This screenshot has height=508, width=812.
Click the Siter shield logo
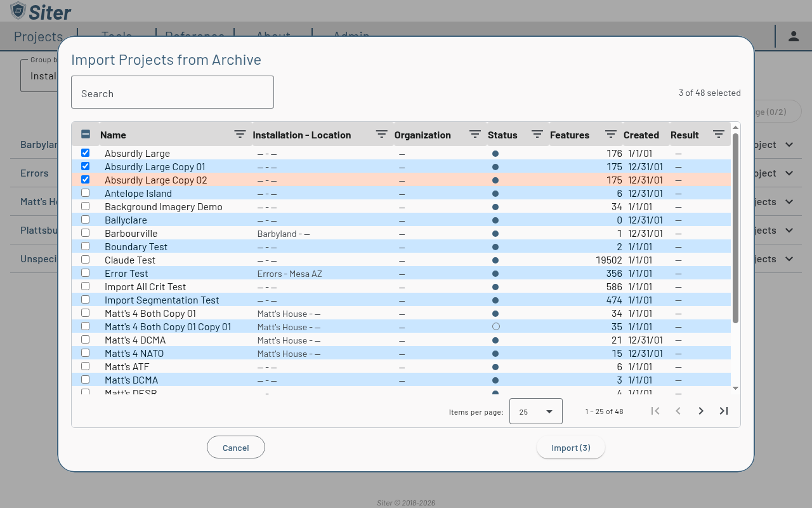tap(18, 11)
